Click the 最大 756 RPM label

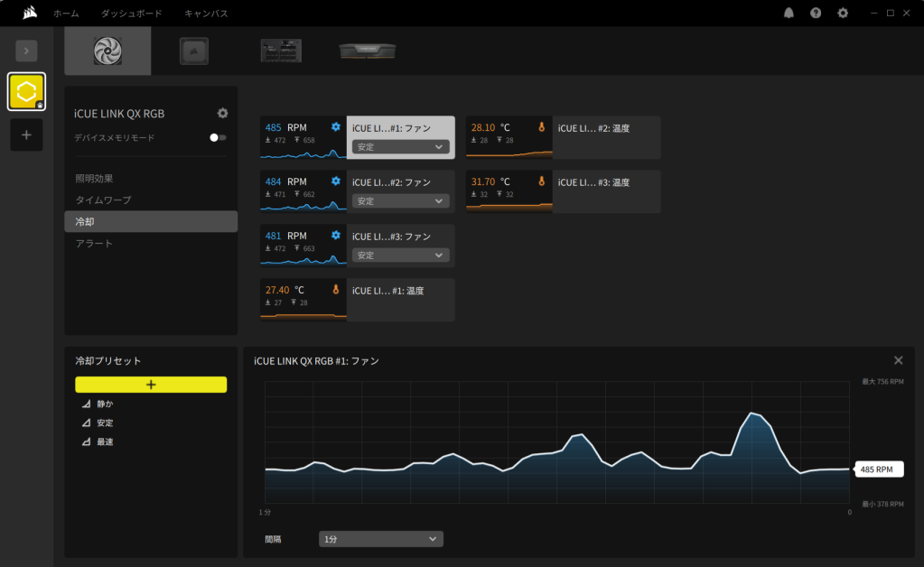point(882,382)
